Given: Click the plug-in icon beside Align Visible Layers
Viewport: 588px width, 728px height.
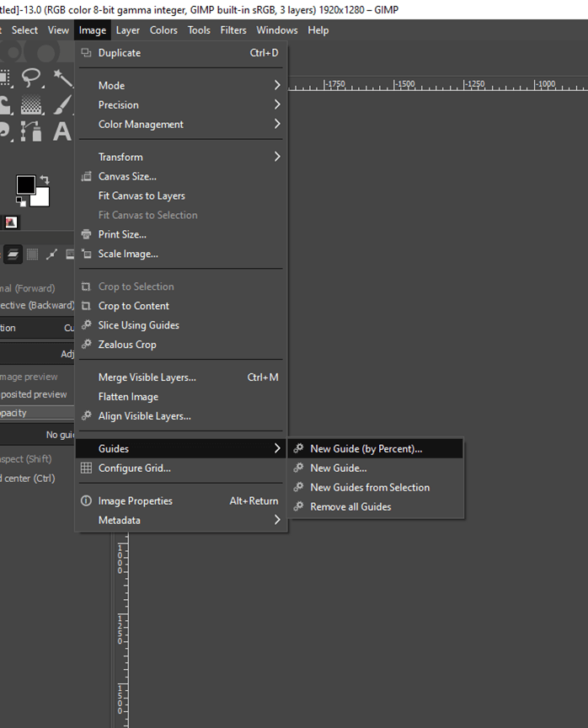Looking at the screenshot, I should (x=86, y=416).
